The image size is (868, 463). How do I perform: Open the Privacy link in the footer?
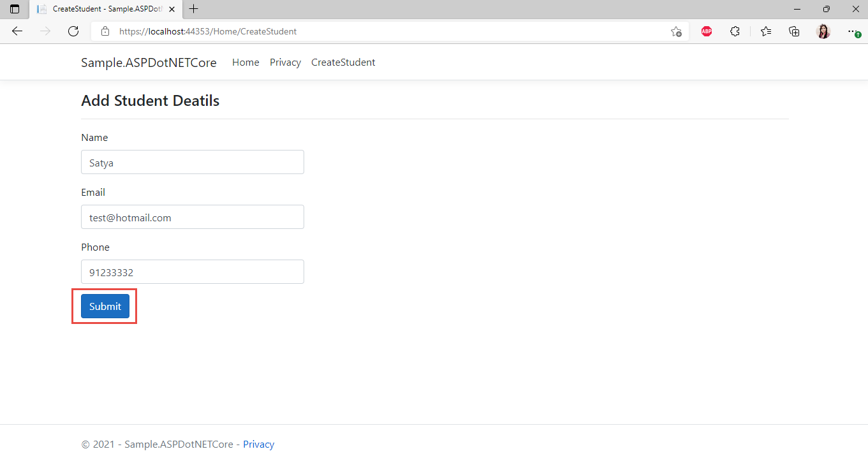(258, 444)
